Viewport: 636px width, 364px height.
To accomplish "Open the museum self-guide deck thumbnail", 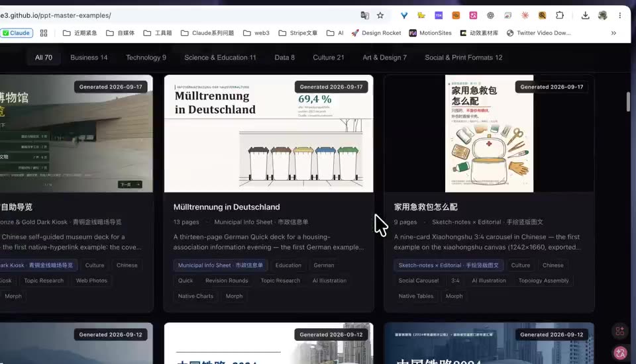I will [x=76, y=134].
